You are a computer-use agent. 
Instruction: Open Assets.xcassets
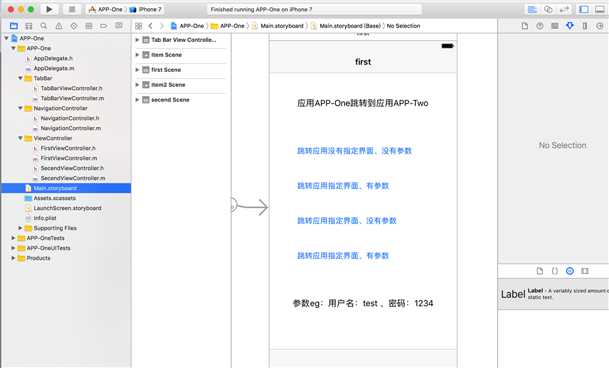click(55, 198)
